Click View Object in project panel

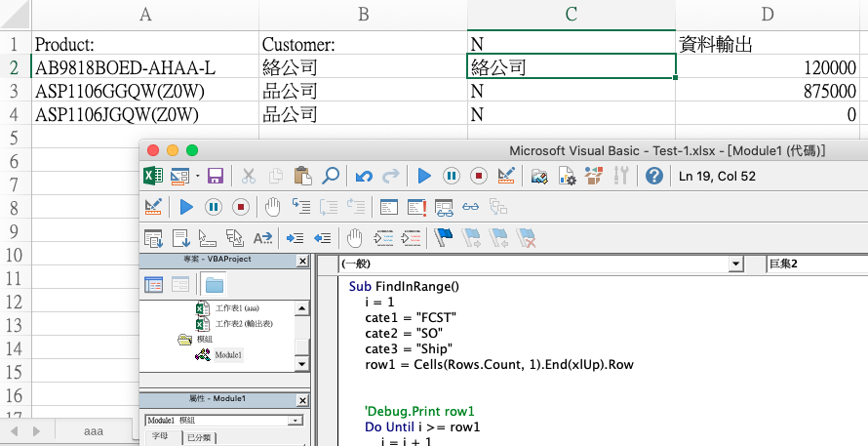point(180,285)
